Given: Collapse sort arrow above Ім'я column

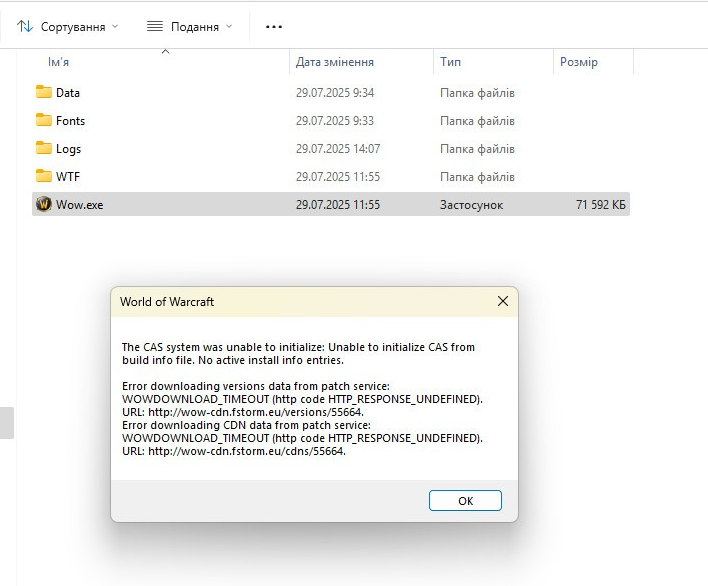Looking at the screenshot, I should 164,50.
